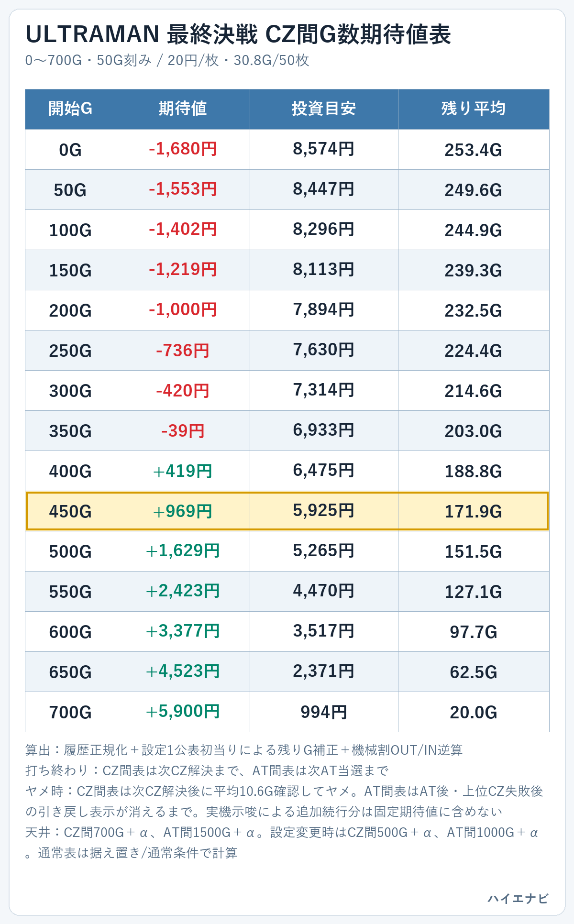This screenshot has width=574, height=924.
Task: Select the 250G row label
Action: (x=70, y=351)
